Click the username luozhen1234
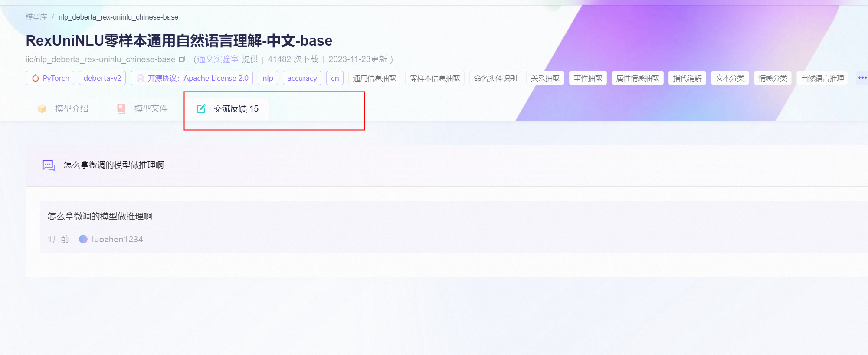Image resolution: width=868 pixels, height=355 pixels. click(x=117, y=239)
